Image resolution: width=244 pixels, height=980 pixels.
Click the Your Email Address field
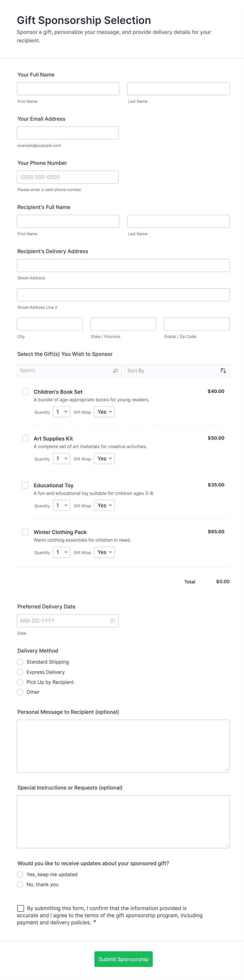[x=68, y=133]
